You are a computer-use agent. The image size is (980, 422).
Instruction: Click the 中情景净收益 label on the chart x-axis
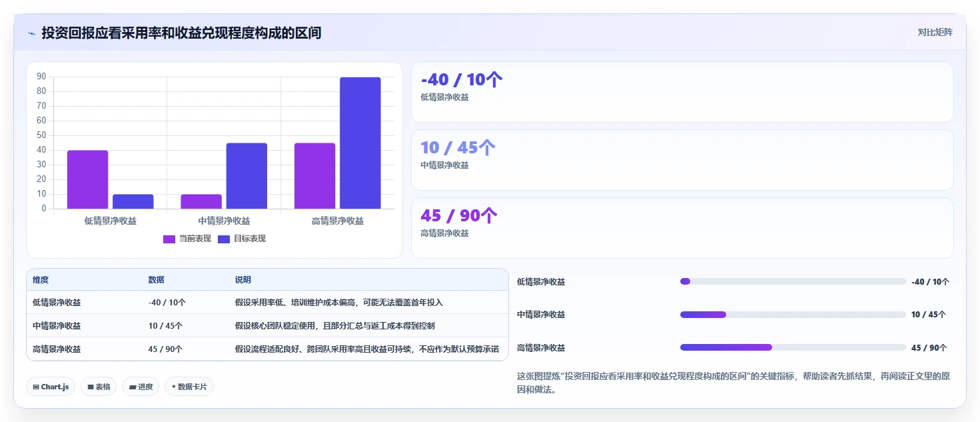coord(224,221)
